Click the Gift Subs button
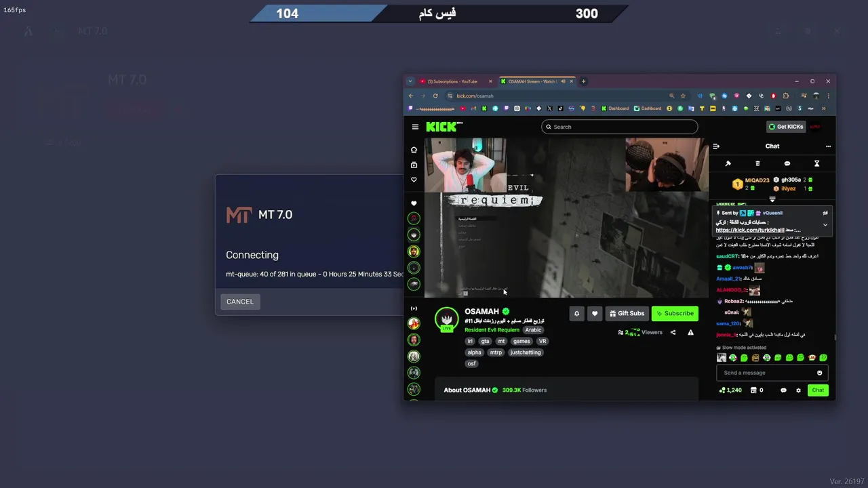The height and width of the screenshot is (488, 868). tap(627, 313)
